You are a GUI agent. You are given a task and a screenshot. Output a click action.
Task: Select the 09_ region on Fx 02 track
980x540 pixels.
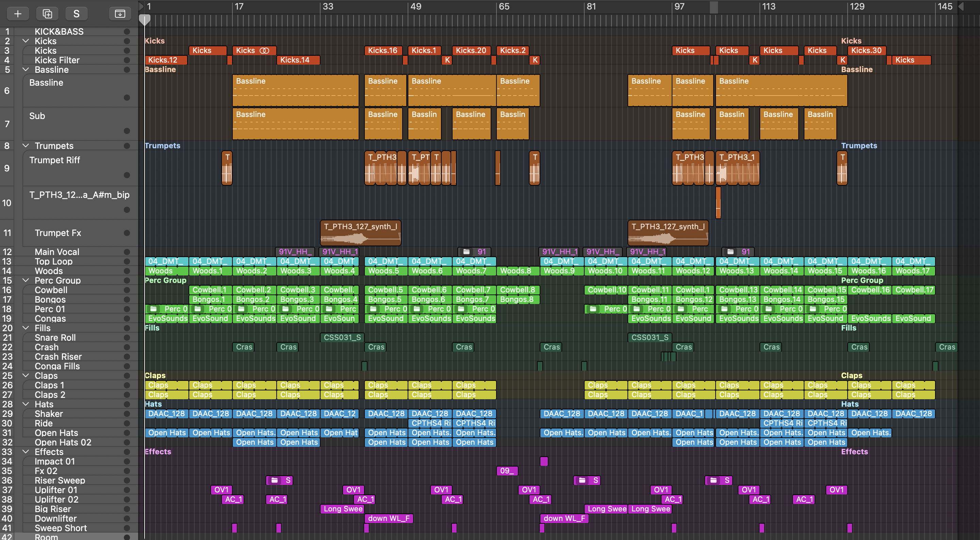tap(507, 471)
